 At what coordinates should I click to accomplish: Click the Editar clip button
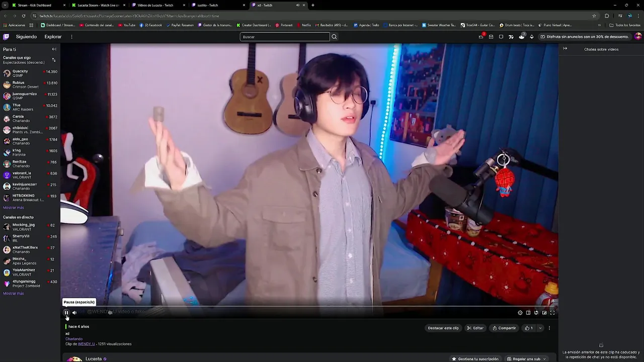[x=475, y=328]
